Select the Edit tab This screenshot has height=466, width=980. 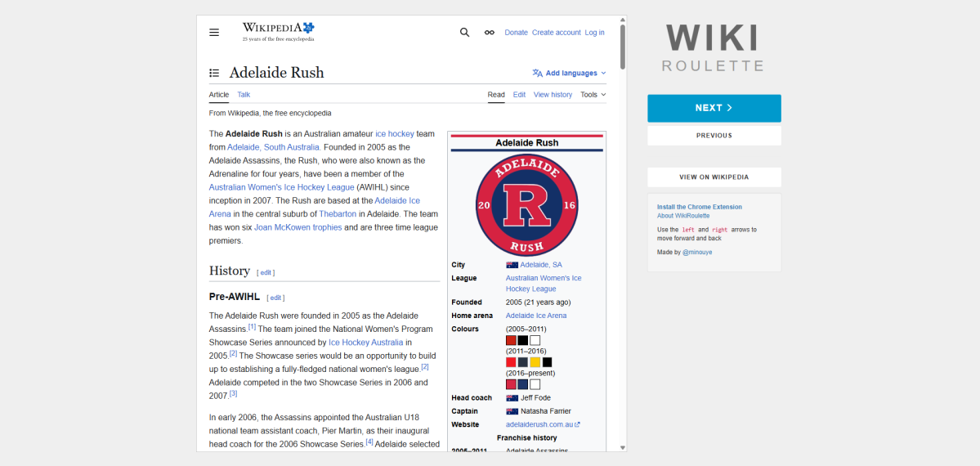[x=519, y=95]
